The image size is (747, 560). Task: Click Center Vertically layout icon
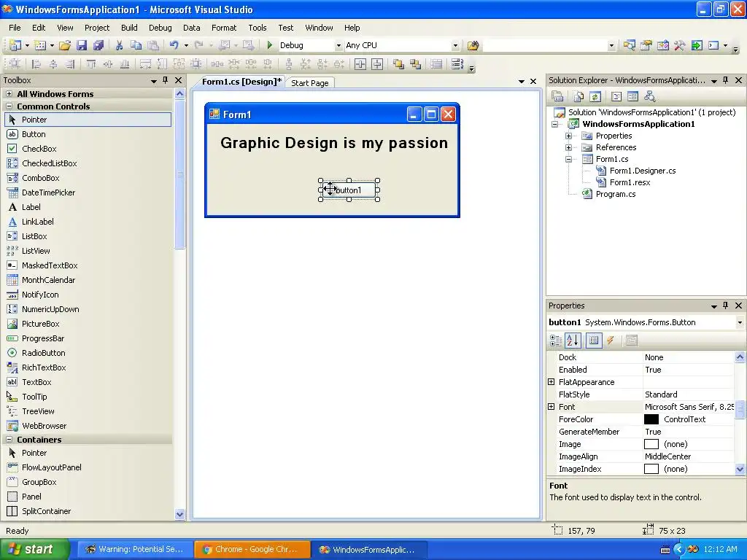(x=377, y=64)
